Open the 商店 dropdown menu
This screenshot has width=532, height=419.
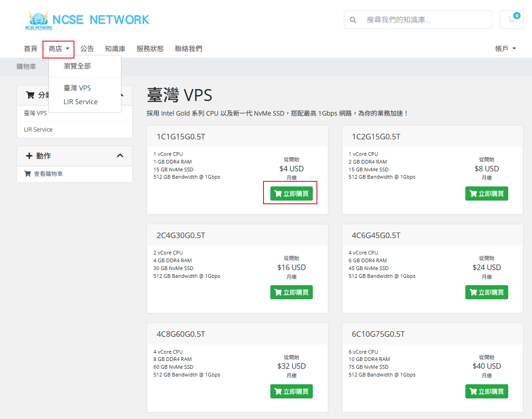tap(59, 49)
